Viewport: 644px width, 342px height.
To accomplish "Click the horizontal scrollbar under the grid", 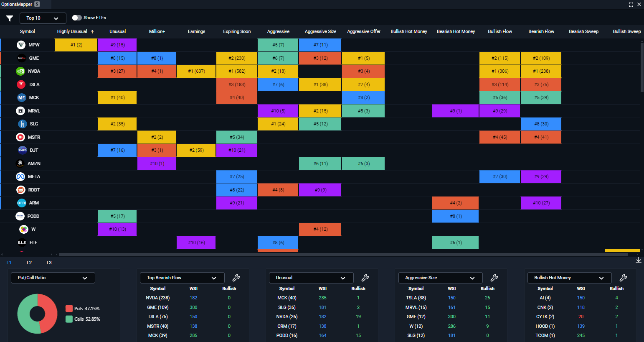I will (343, 254).
